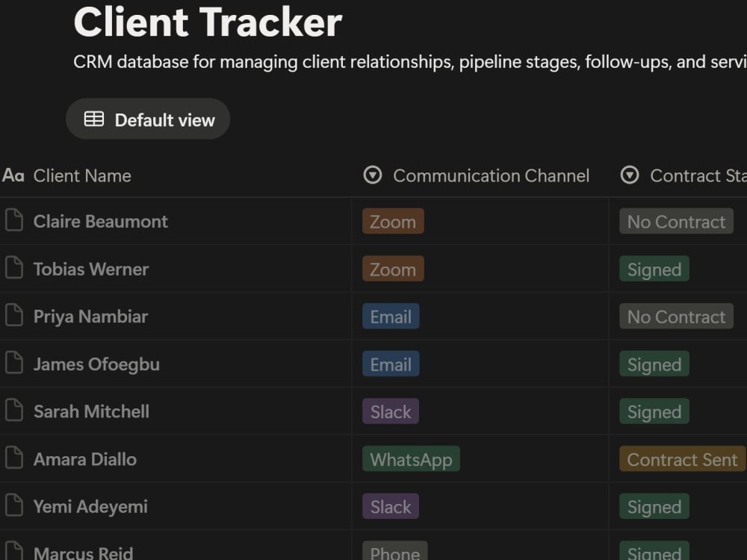Switch to the Default view tab
This screenshot has height=560, width=747.
(148, 119)
